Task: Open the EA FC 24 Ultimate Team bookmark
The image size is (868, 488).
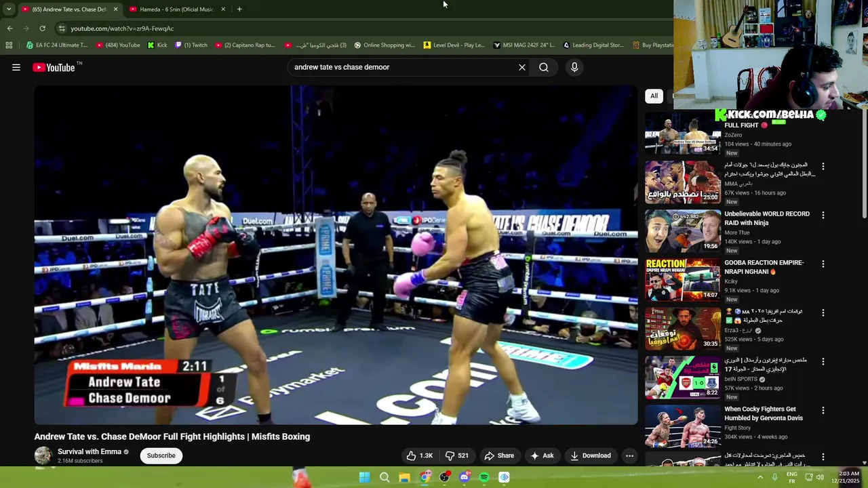Action: (57, 45)
